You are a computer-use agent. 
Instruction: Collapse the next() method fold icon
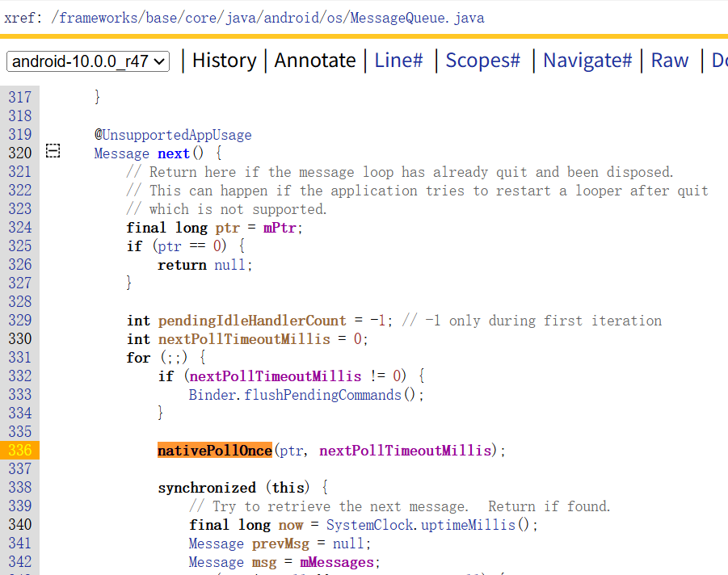pyautogui.click(x=53, y=151)
